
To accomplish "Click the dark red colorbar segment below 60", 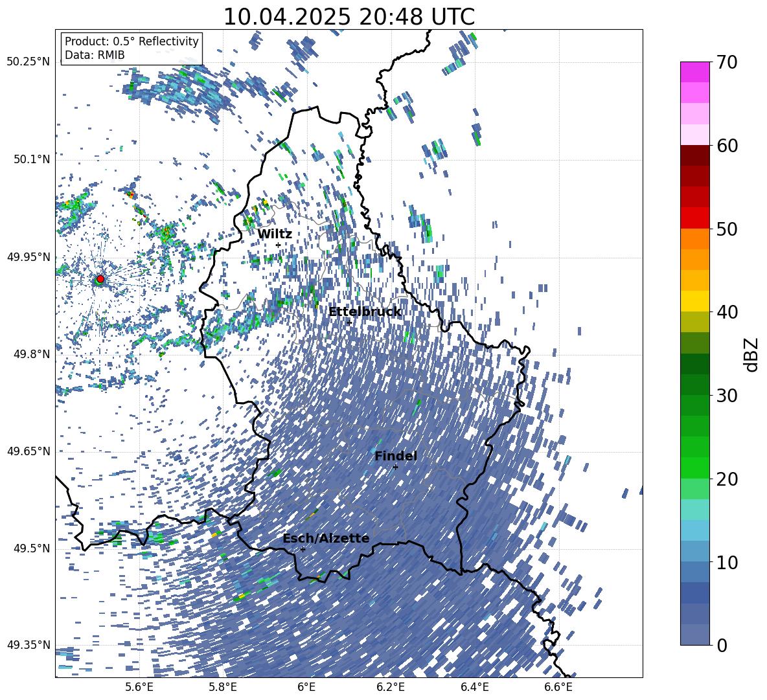I will click(x=694, y=155).
